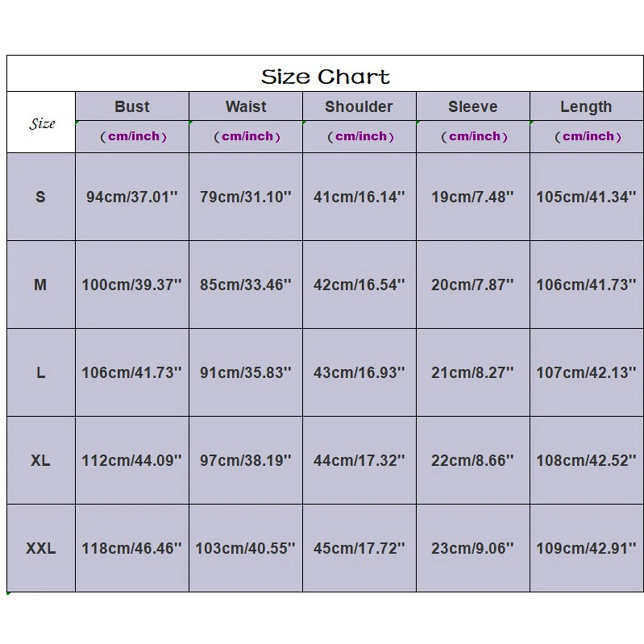Image resolution: width=644 pixels, height=644 pixels.
Task: Click the 118cm/46.46'' bust cell
Action: (x=132, y=548)
